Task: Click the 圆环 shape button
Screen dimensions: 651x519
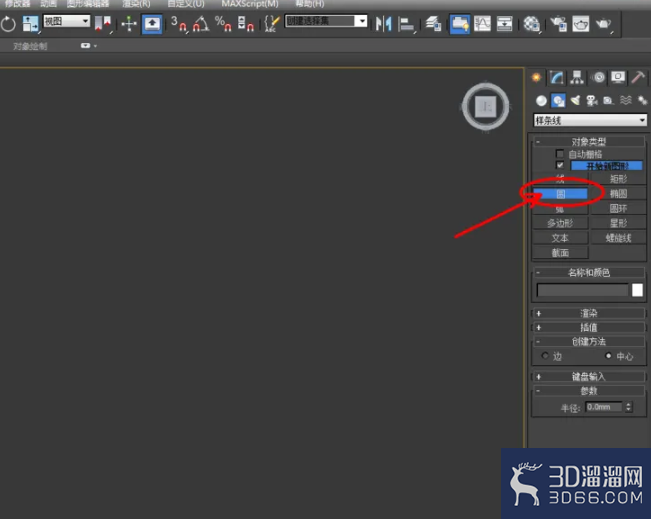Action: click(x=618, y=208)
